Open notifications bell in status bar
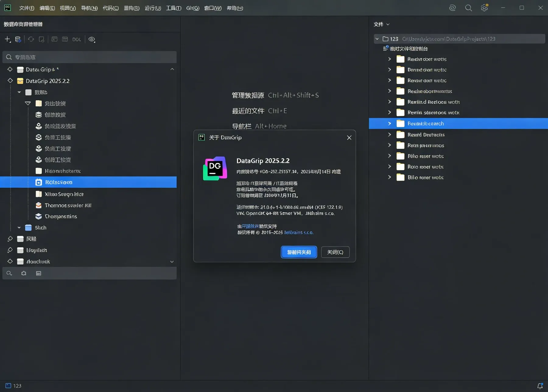This screenshot has height=392, width=548. tap(540, 386)
